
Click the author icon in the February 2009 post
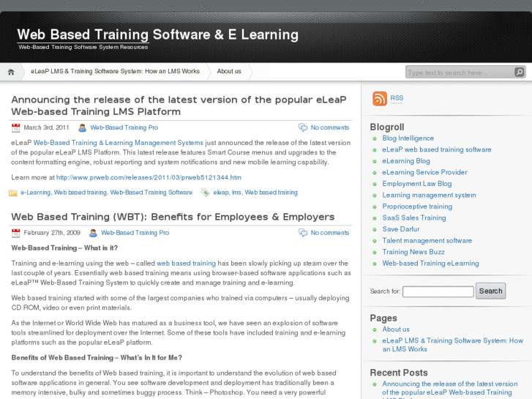pos(93,233)
